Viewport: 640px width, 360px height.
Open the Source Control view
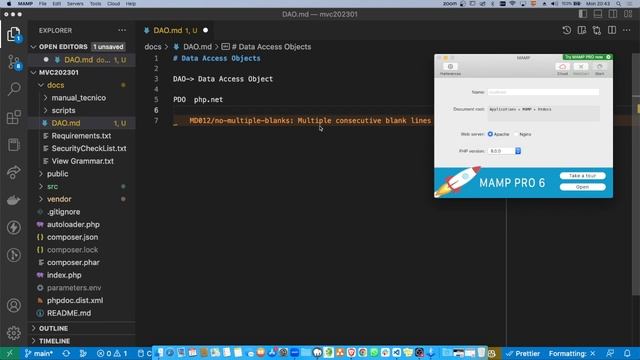click(x=14, y=62)
